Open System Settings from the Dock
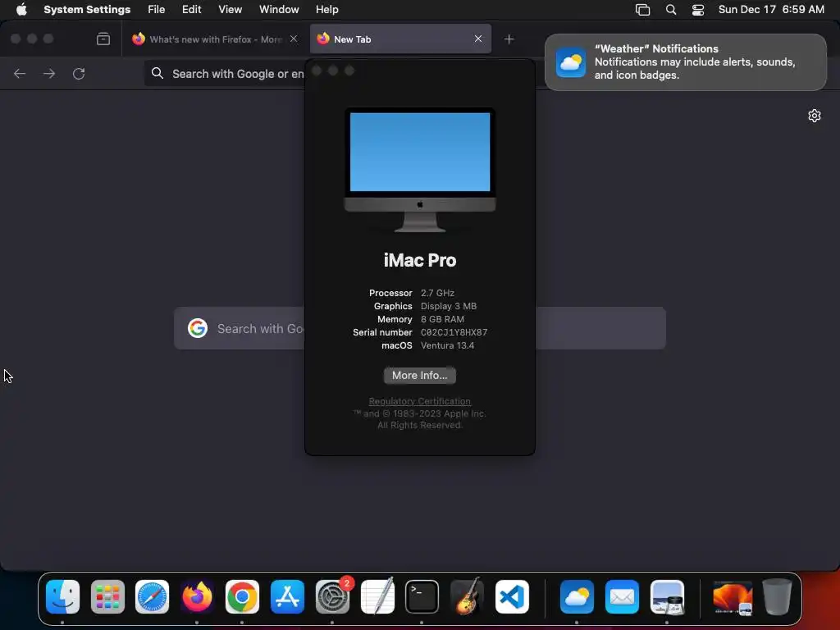Viewport: 840px width, 630px height. click(332, 597)
